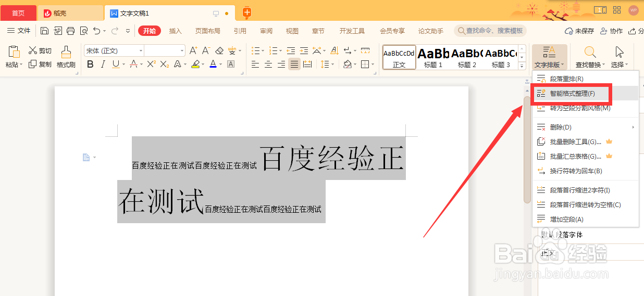The image size is (644, 296).
Task: Align text right
Action: (281, 65)
